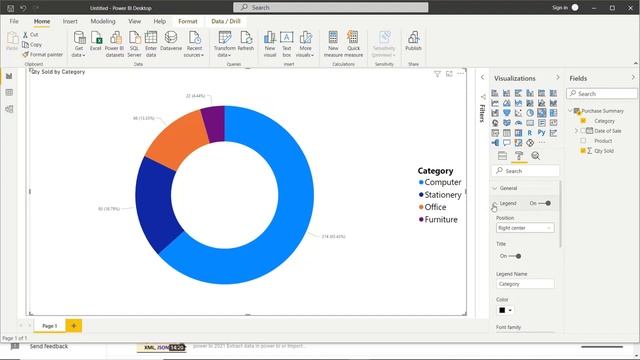The height and width of the screenshot is (360, 640).
Task: Click the black legend color swatch
Action: coord(502,311)
